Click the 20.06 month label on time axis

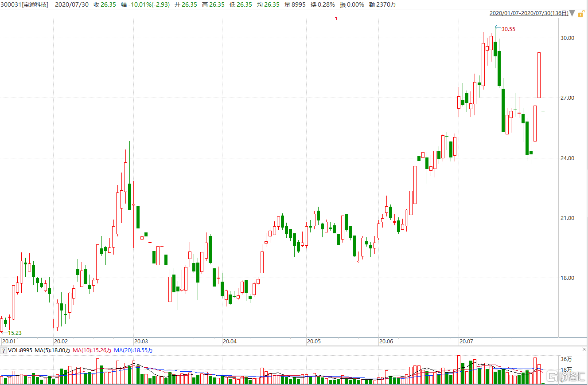(386, 342)
